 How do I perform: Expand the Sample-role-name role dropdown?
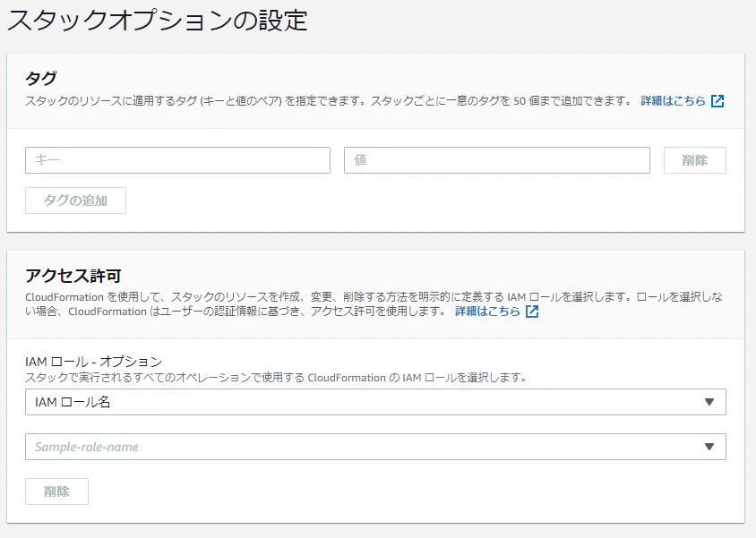[x=374, y=446]
